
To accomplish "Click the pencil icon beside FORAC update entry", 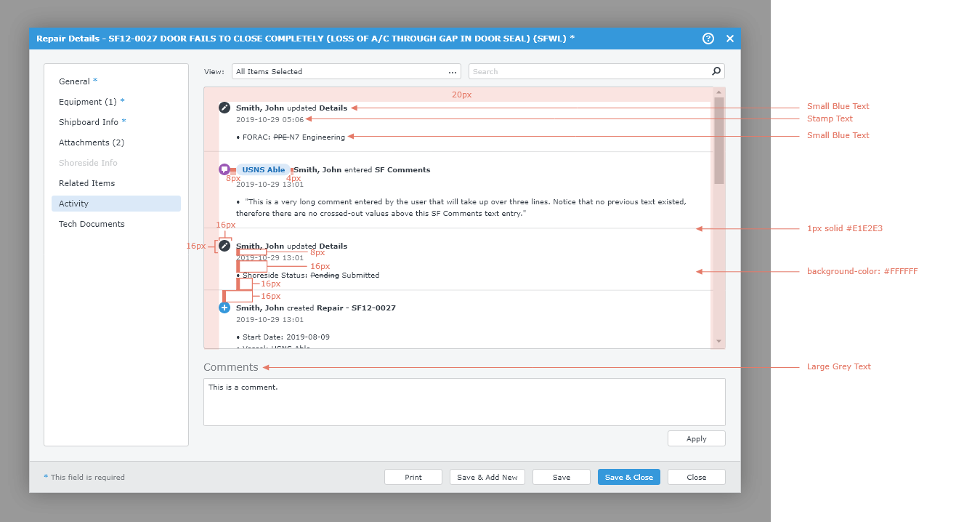I will click(224, 108).
